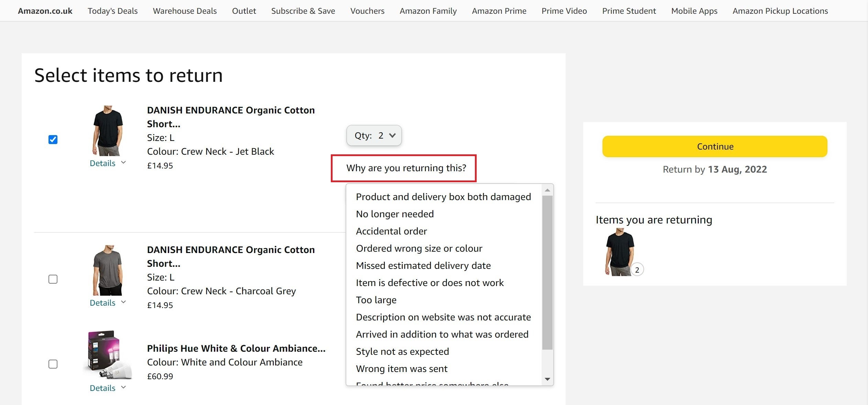The width and height of the screenshot is (868, 405).
Task: Uncheck the Jet Black t-shirt return checkbox
Action: point(53,139)
